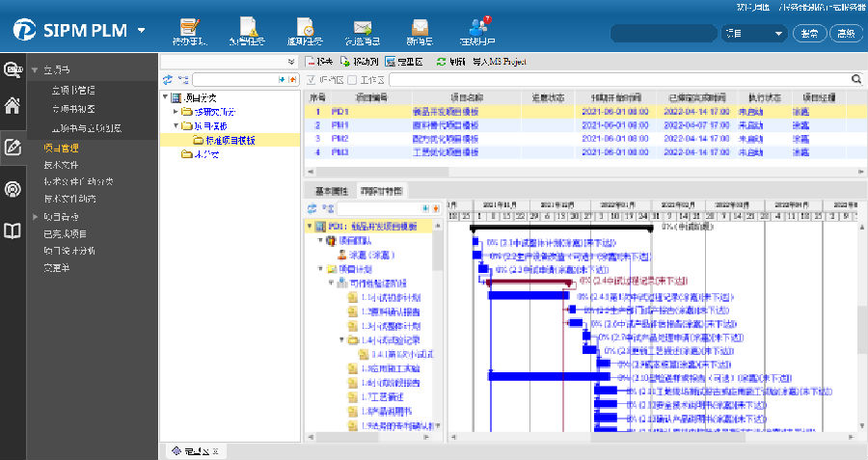868x460 pixels.
Task: Select the project row PM2
Action: (584, 139)
